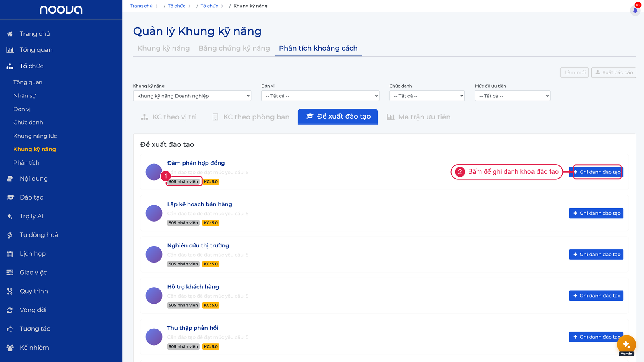The height and width of the screenshot is (362, 644).
Task: Open Lập kế hoạch bán hàng skill title
Action: [x=200, y=204]
